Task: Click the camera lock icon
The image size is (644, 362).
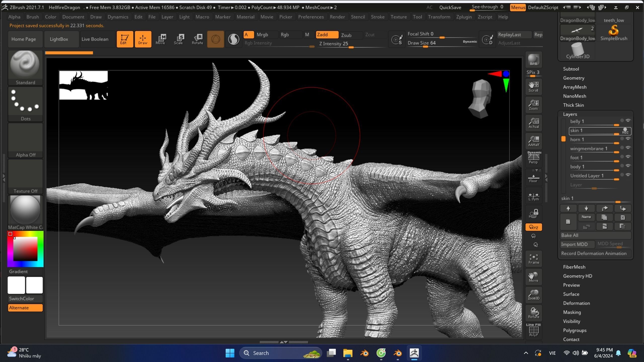Action: pos(534,213)
